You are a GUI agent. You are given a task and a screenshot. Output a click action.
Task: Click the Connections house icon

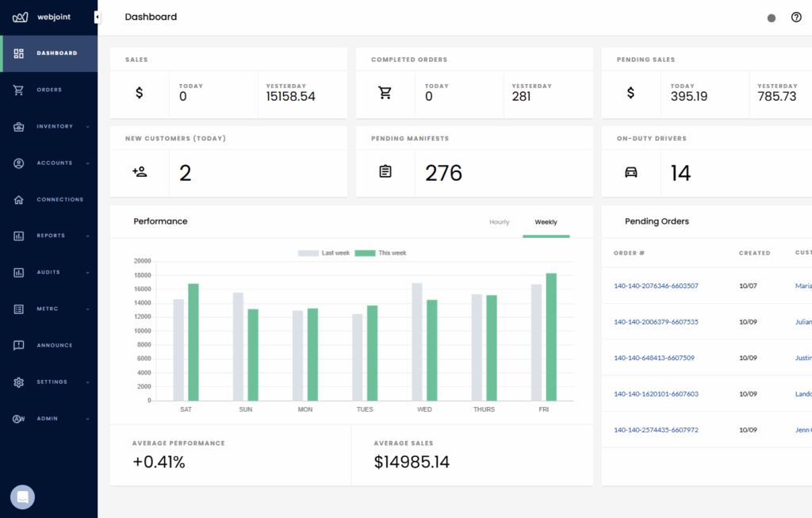coord(19,200)
